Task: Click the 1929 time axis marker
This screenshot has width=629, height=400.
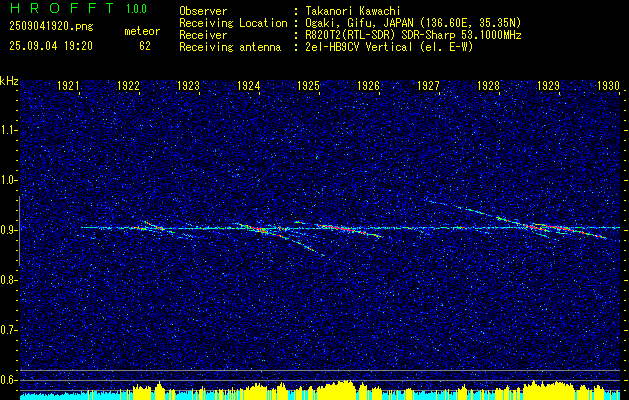Action: click(548, 86)
